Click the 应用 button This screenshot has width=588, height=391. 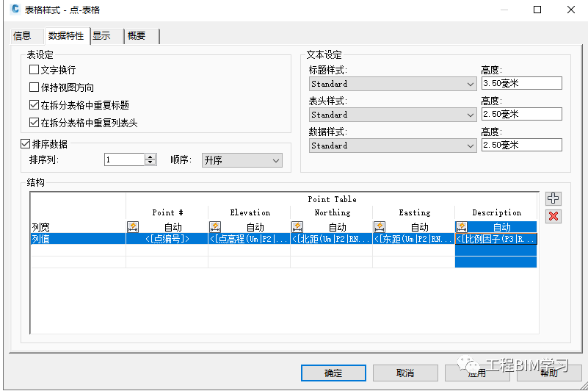click(477, 373)
